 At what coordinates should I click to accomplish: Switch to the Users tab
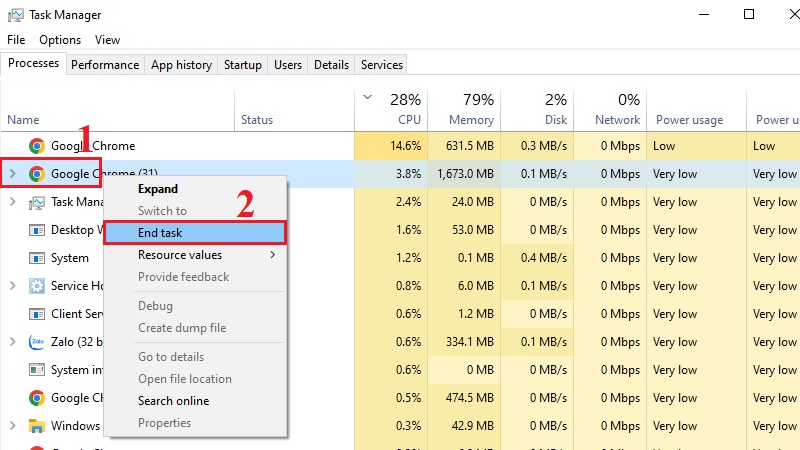click(288, 65)
